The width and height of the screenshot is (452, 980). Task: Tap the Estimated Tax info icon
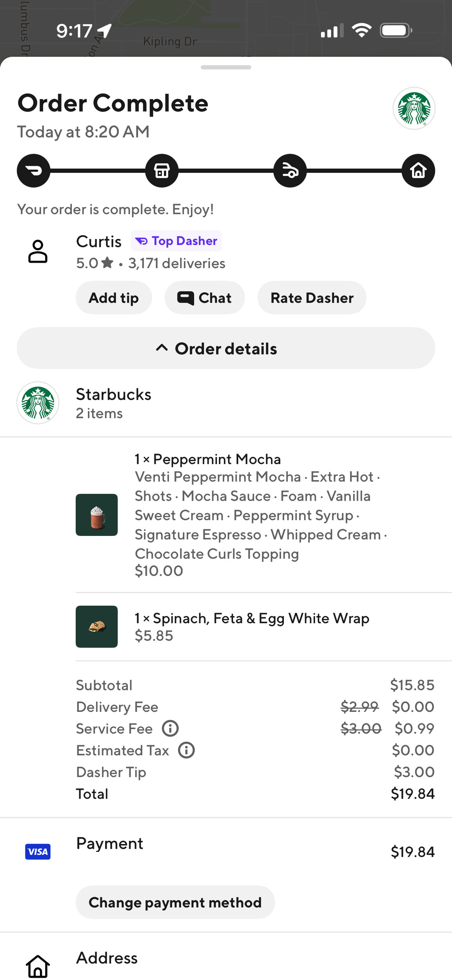[x=186, y=750]
